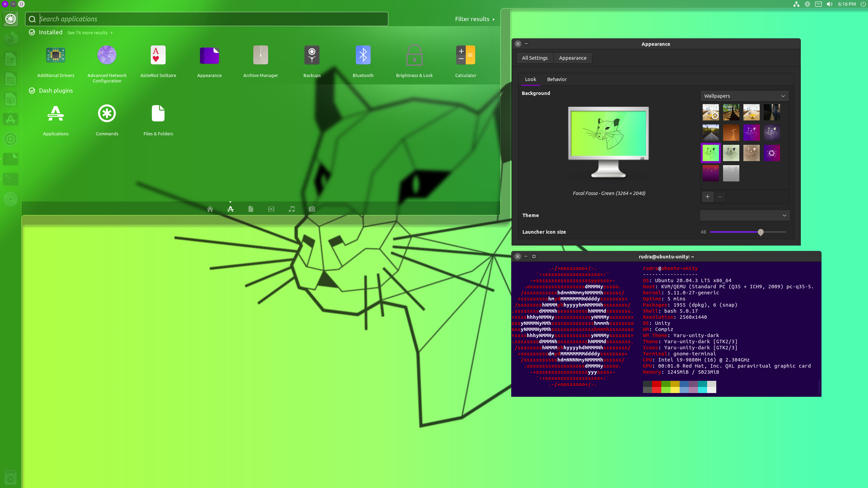Collapse the Dash plugins category header
Image resolution: width=868 pixels, height=488 pixels.
(56, 91)
